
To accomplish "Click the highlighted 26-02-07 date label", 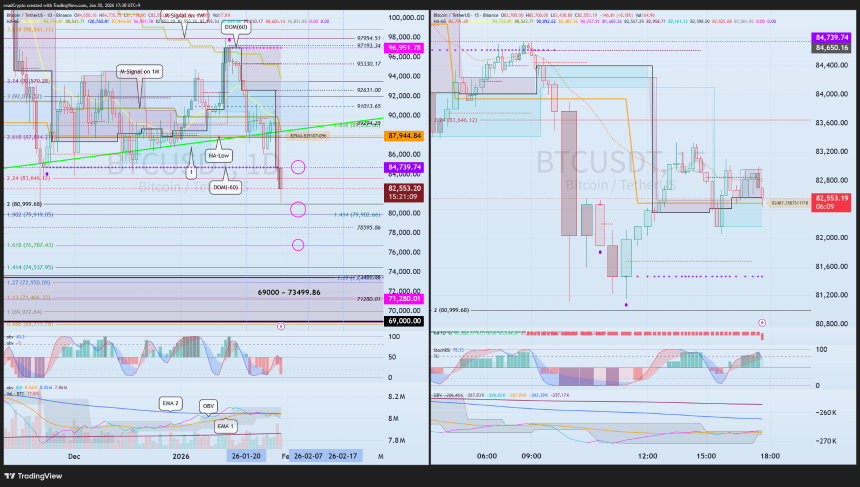I will 308,456.
